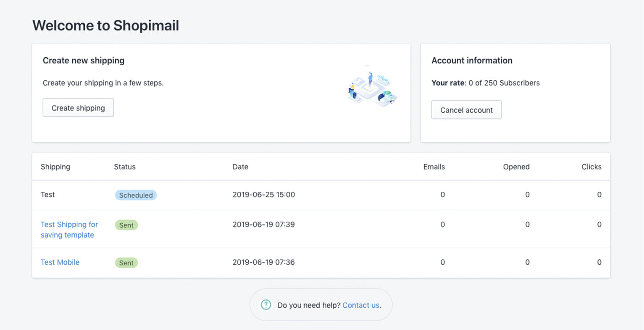This screenshot has width=644, height=330.
Task: Click the Cancel account button
Action: point(466,110)
